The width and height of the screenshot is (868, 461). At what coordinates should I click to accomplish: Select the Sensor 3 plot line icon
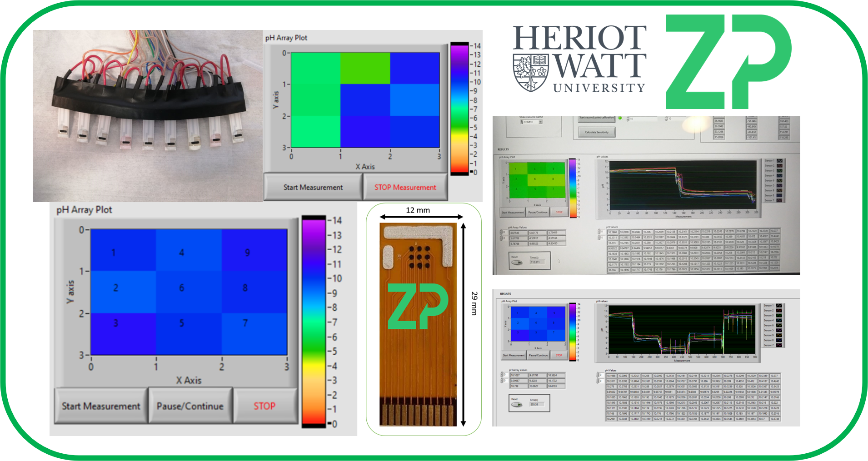[x=779, y=171]
